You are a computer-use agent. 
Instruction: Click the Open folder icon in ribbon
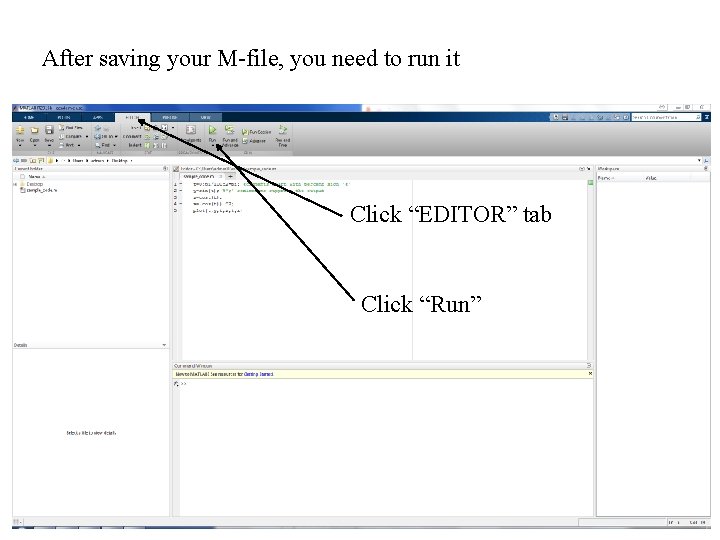coord(34,130)
